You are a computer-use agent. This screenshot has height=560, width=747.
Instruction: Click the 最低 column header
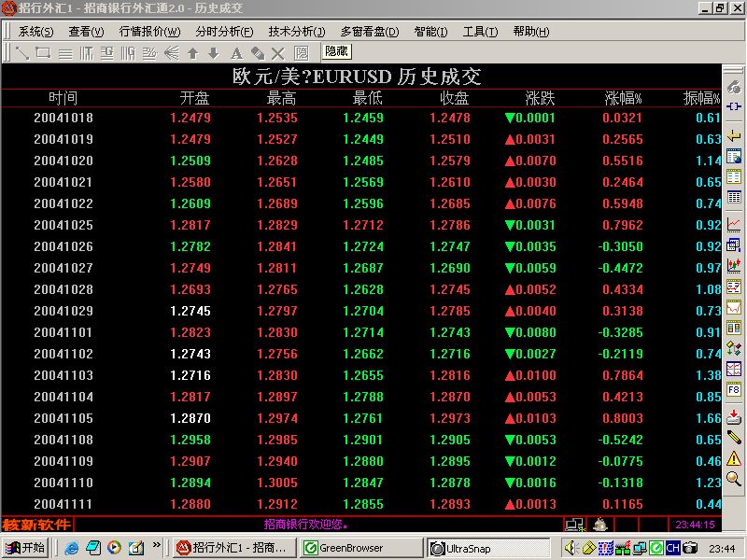pos(367,98)
